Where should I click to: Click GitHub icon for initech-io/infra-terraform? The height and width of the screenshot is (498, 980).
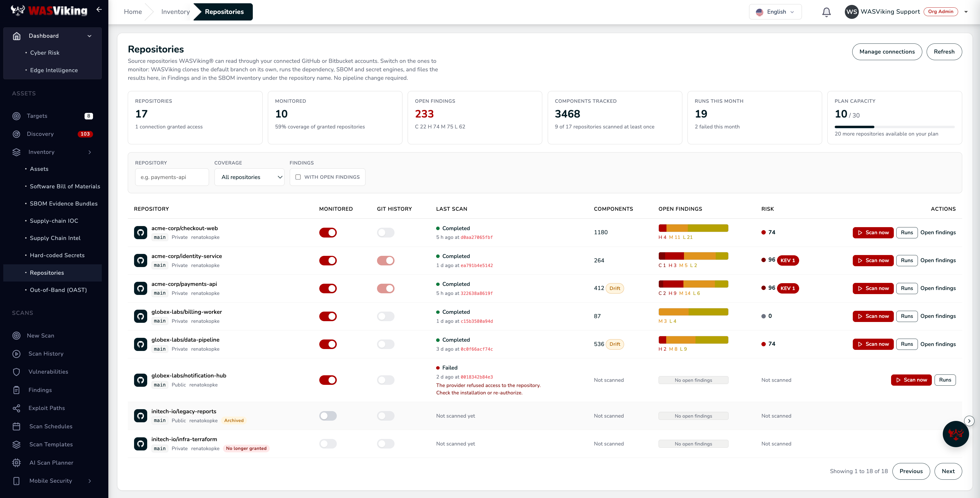pos(140,444)
